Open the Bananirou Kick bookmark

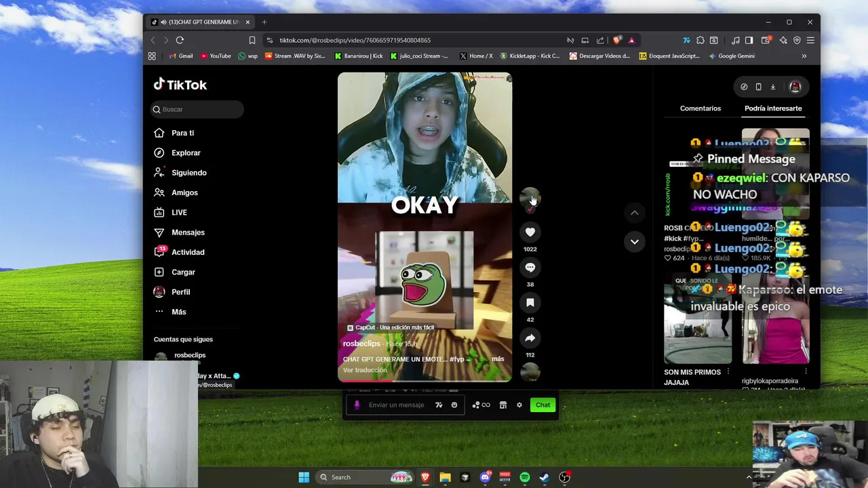coord(359,56)
